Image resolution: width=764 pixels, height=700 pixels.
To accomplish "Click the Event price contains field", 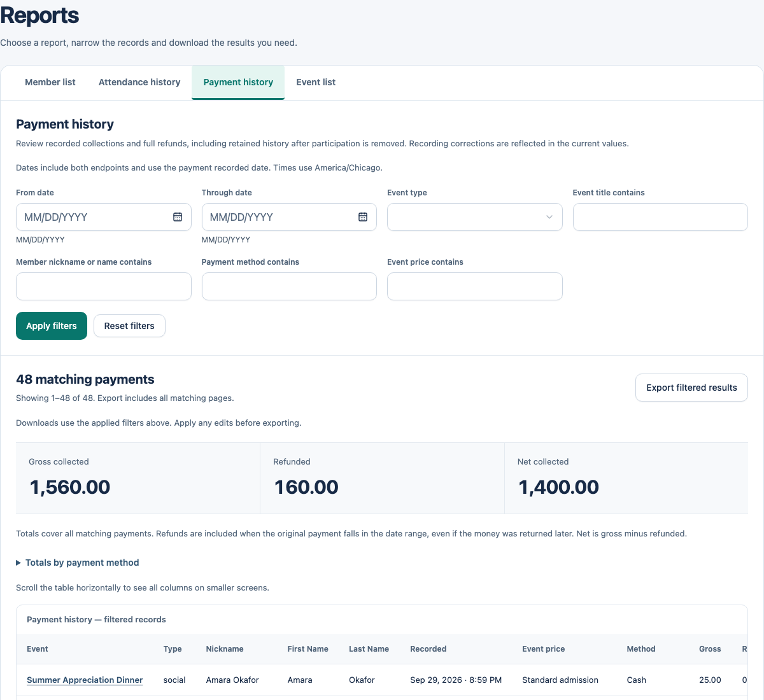I will point(475,286).
